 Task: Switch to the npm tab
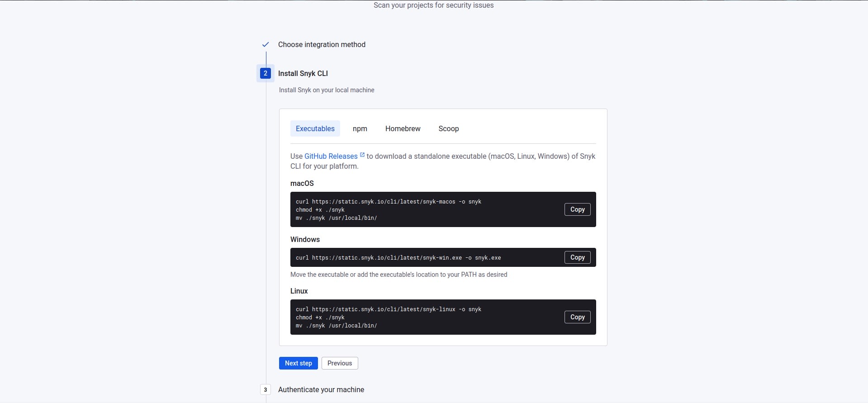point(360,128)
